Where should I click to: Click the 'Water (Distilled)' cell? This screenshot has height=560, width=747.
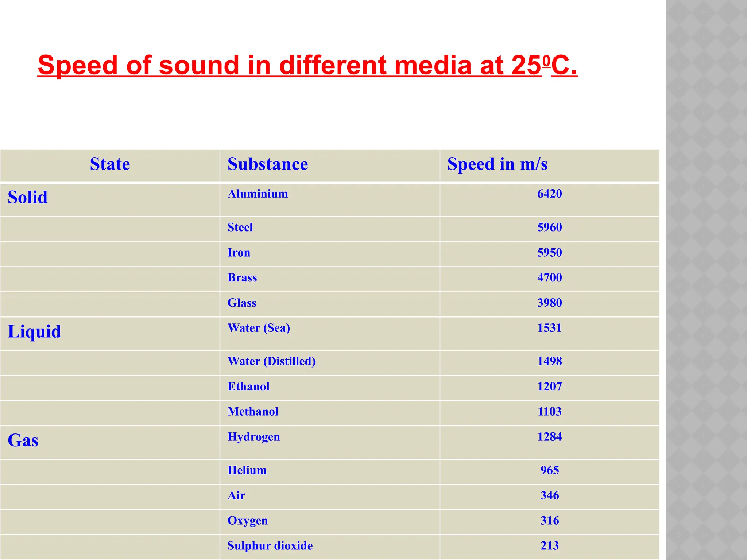(330, 363)
